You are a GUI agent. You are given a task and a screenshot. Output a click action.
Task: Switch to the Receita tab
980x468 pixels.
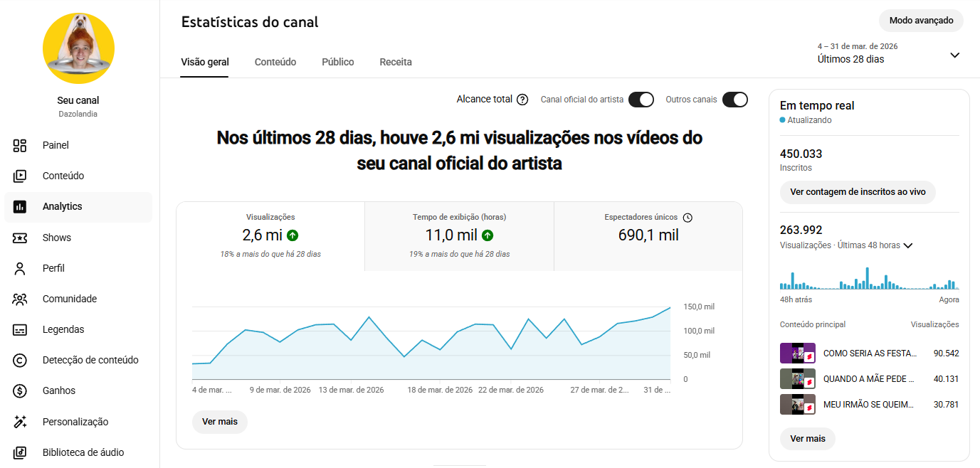pos(396,62)
